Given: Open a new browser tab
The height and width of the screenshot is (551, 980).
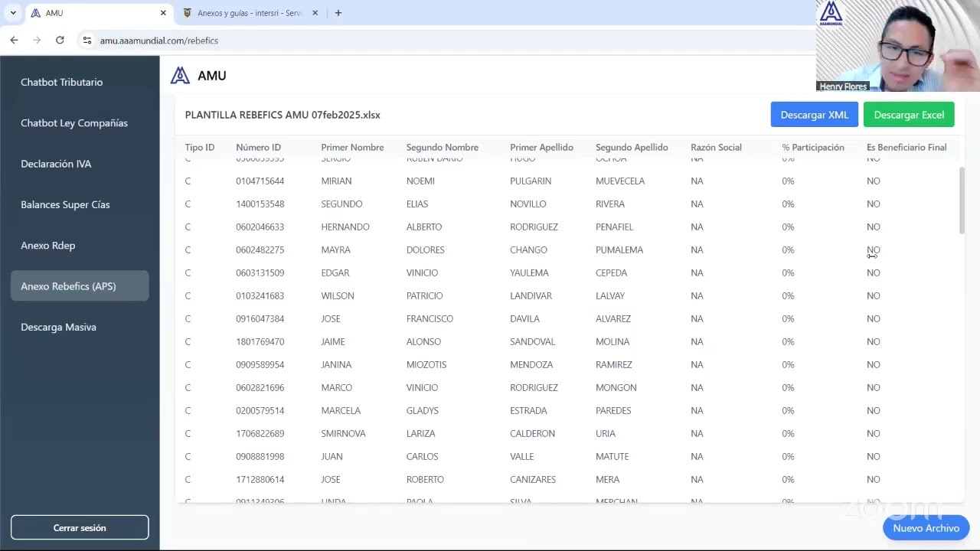Looking at the screenshot, I should coord(338,13).
